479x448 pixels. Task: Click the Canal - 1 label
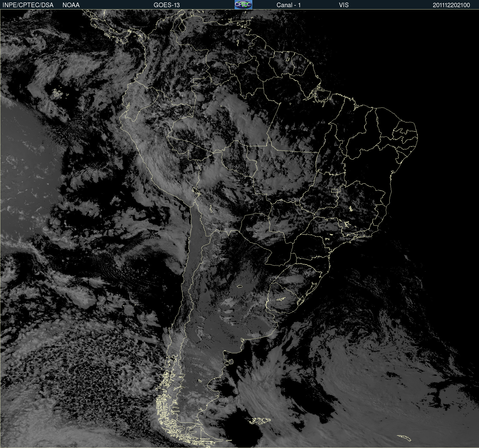pyautogui.click(x=288, y=5)
